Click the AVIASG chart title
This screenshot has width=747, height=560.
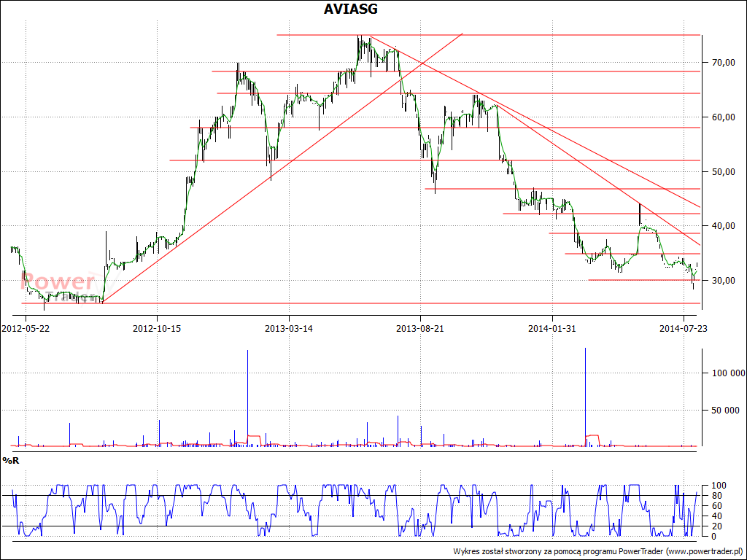coord(351,9)
